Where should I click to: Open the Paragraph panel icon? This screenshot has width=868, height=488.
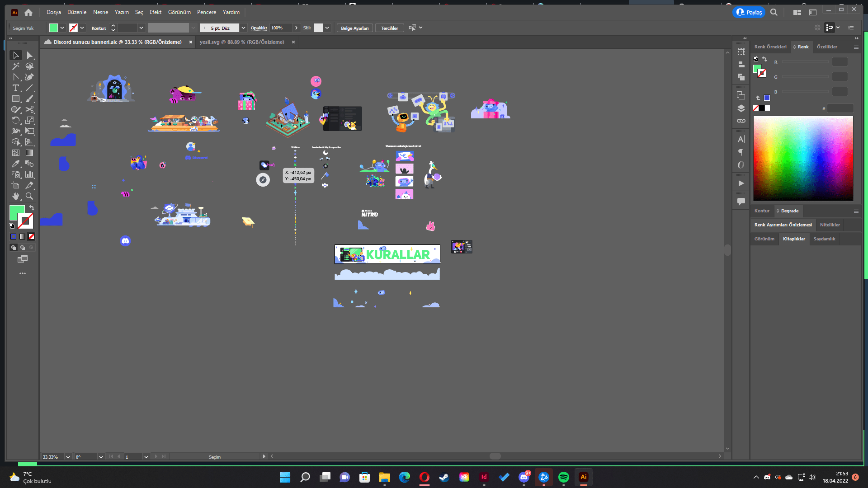(x=741, y=152)
